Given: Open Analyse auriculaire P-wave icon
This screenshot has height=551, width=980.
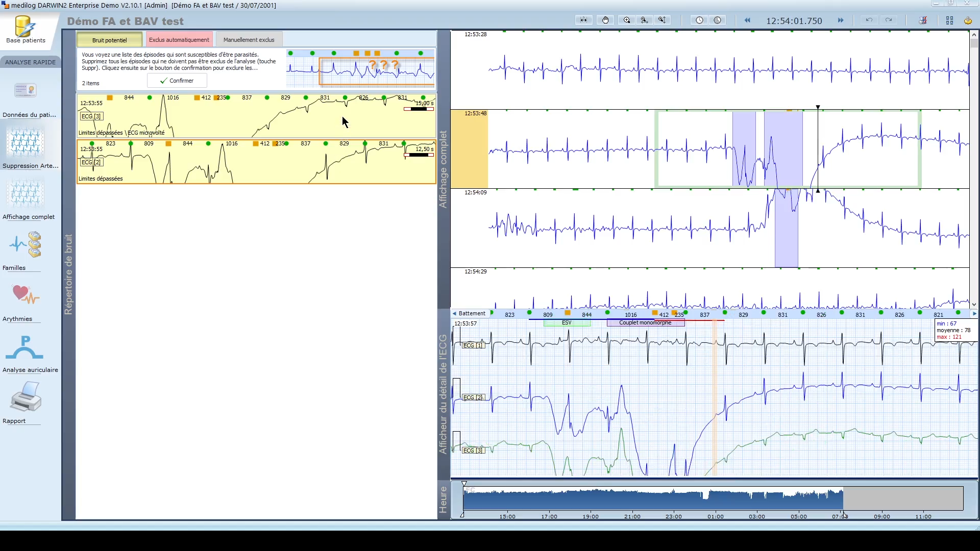Looking at the screenshot, I should click(x=24, y=348).
